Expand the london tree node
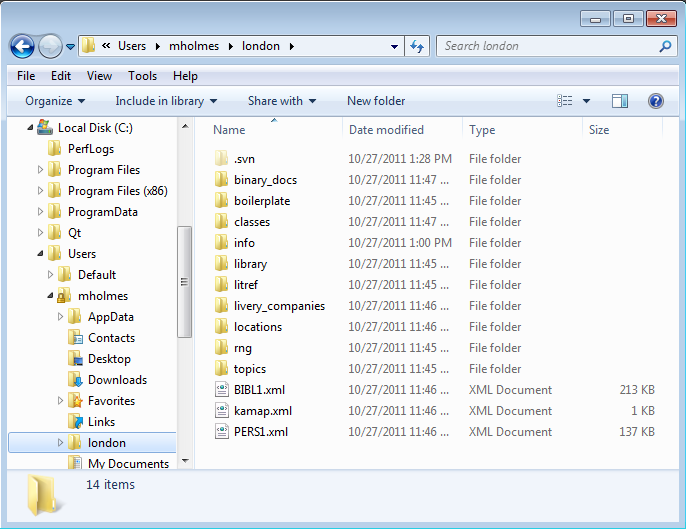The width and height of the screenshot is (686, 529). coord(60,442)
